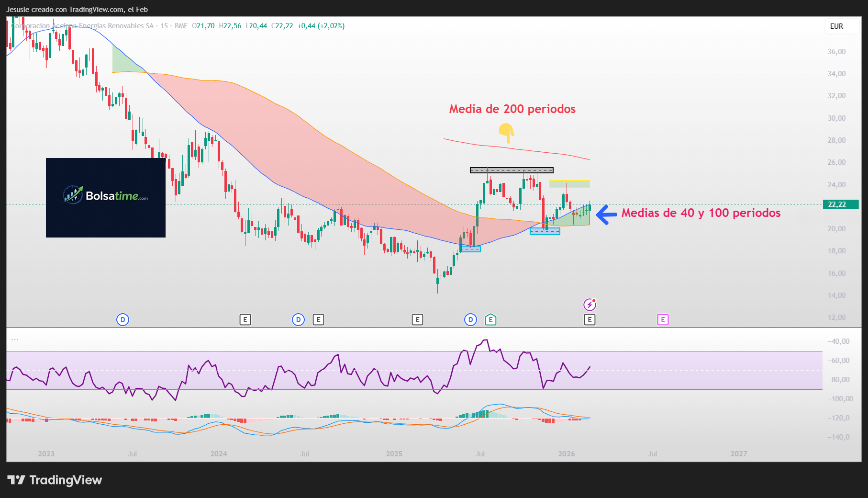Click the green earnings E marker
Screen dimensions: 868x498
490,320
